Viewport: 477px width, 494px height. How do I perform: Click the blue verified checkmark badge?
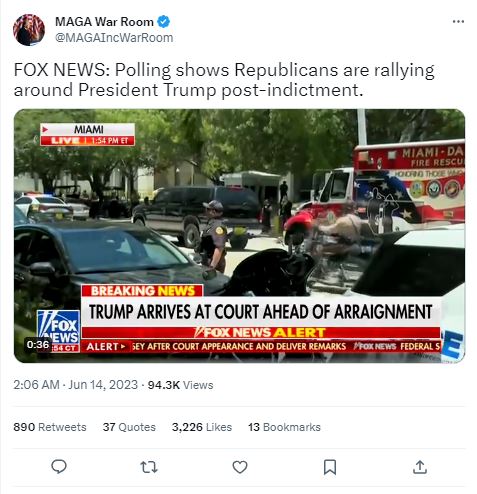click(x=163, y=22)
